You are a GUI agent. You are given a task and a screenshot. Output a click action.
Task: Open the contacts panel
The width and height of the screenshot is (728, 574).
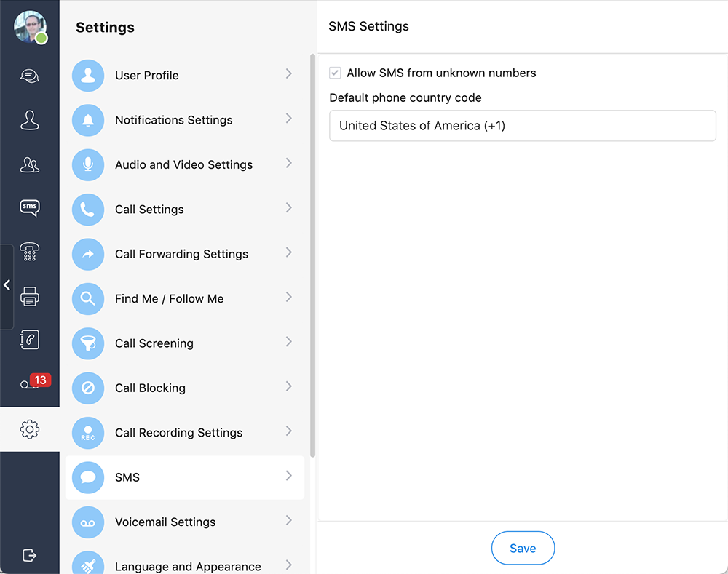click(x=30, y=120)
